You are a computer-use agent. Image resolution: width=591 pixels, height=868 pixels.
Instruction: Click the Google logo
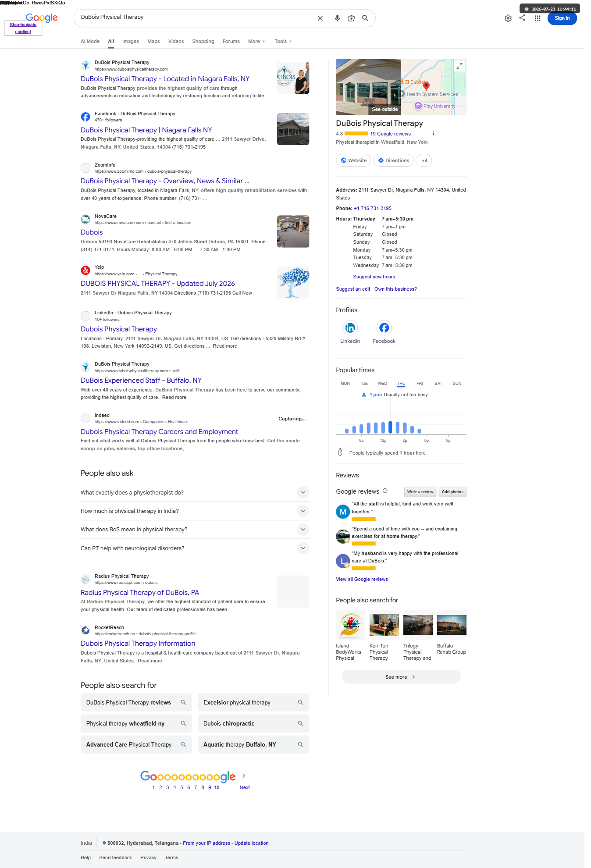click(x=42, y=18)
